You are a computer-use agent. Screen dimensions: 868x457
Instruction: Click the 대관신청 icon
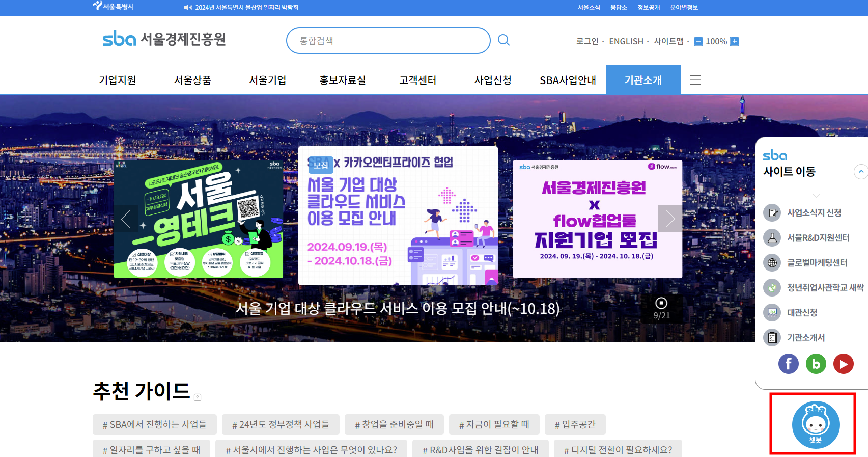pos(772,312)
